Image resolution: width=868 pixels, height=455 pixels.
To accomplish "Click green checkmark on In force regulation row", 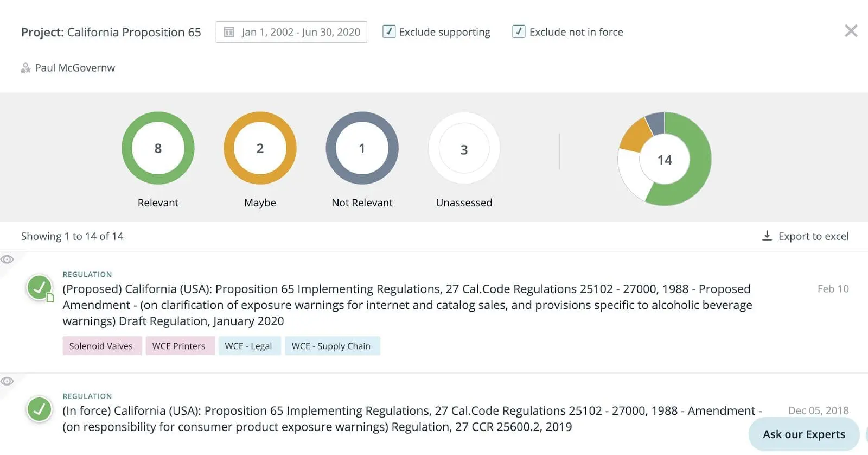I will 40,409.
